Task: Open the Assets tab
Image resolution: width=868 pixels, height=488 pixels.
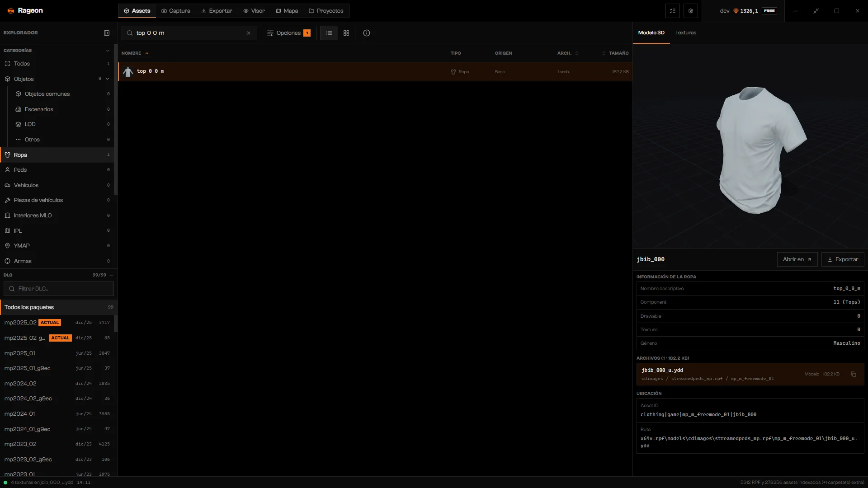Action: click(x=137, y=11)
